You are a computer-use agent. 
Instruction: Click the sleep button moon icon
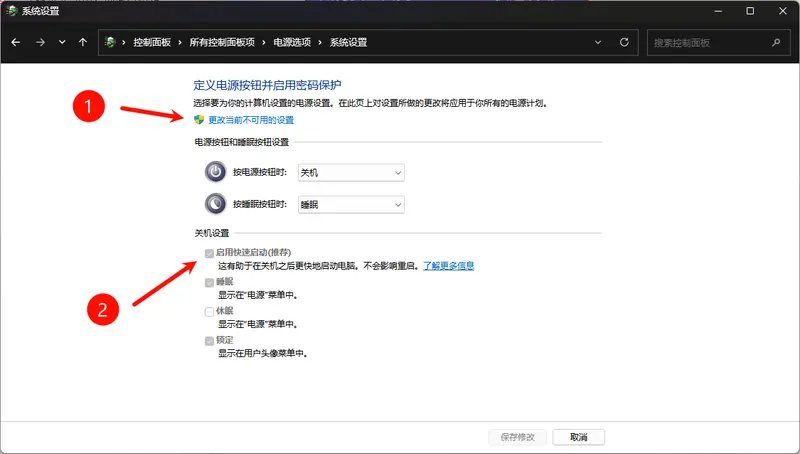tap(215, 204)
